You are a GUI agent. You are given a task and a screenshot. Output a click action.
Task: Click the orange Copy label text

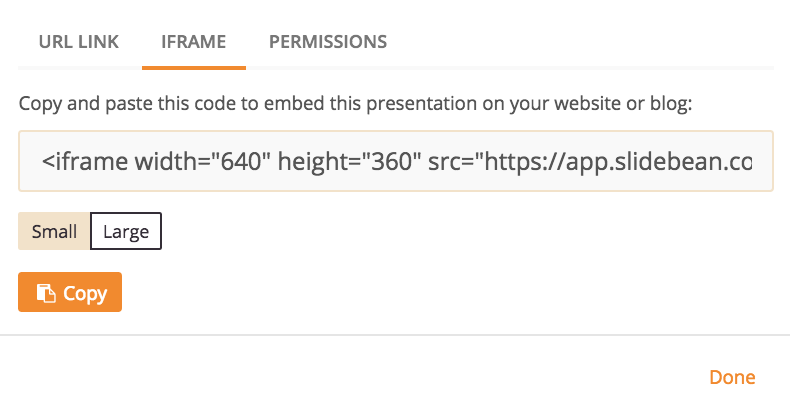(85, 294)
